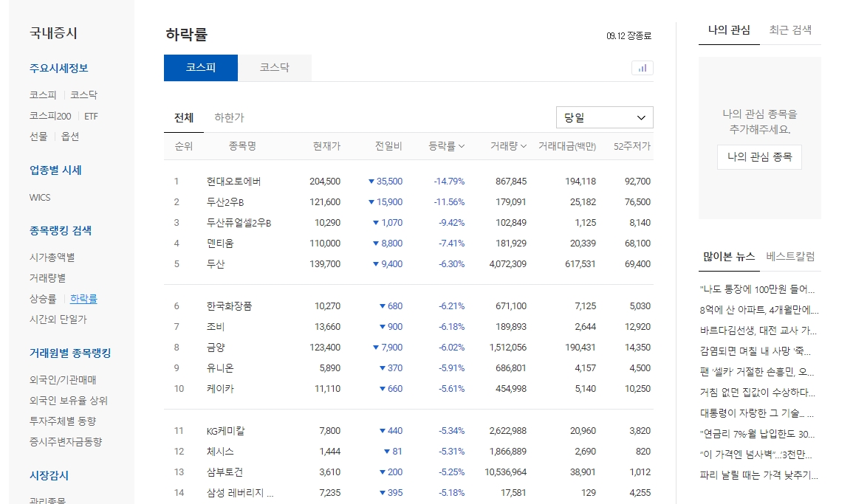853x504 pixels.
Task: Open the 등락률 column sort dropdown
Action: (446, 146)
